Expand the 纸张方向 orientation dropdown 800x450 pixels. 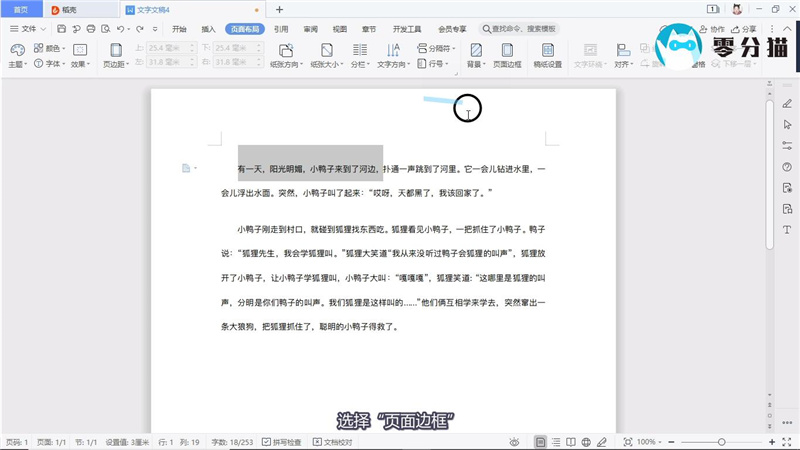285,64
